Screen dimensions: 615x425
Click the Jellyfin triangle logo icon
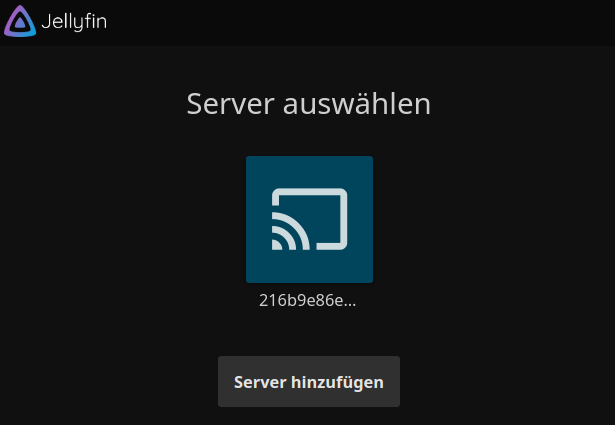20,21
